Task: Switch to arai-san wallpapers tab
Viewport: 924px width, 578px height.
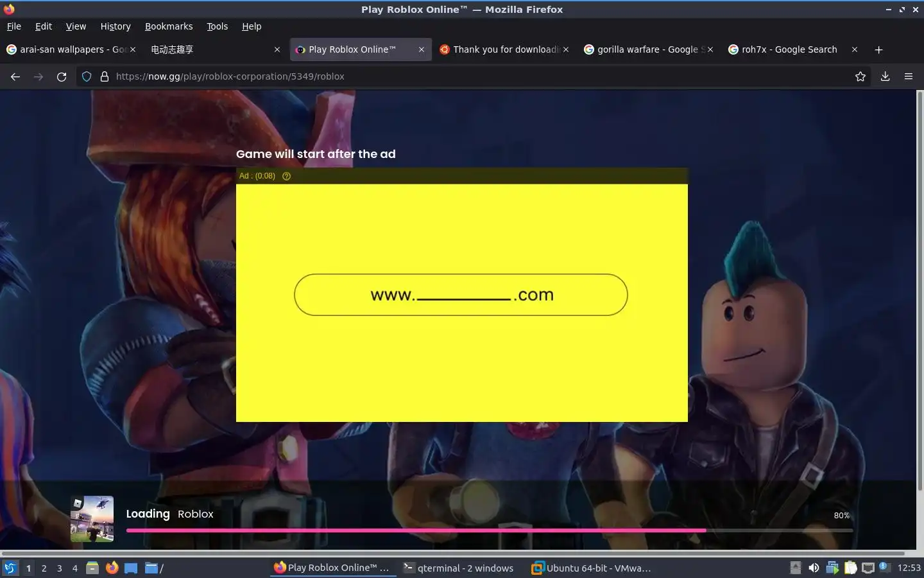Action: pos(71,49)
